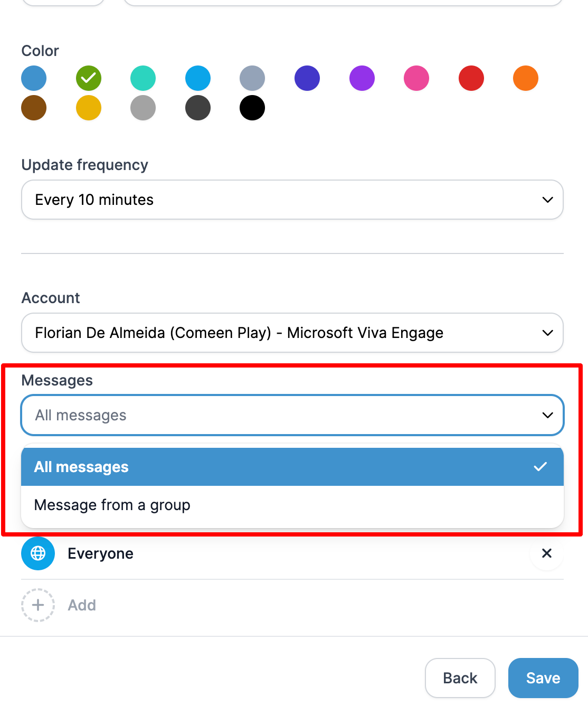Viewport: 588px width, 715px height.
Task: Pick the orange color swatch
Action: pos(526,78)
